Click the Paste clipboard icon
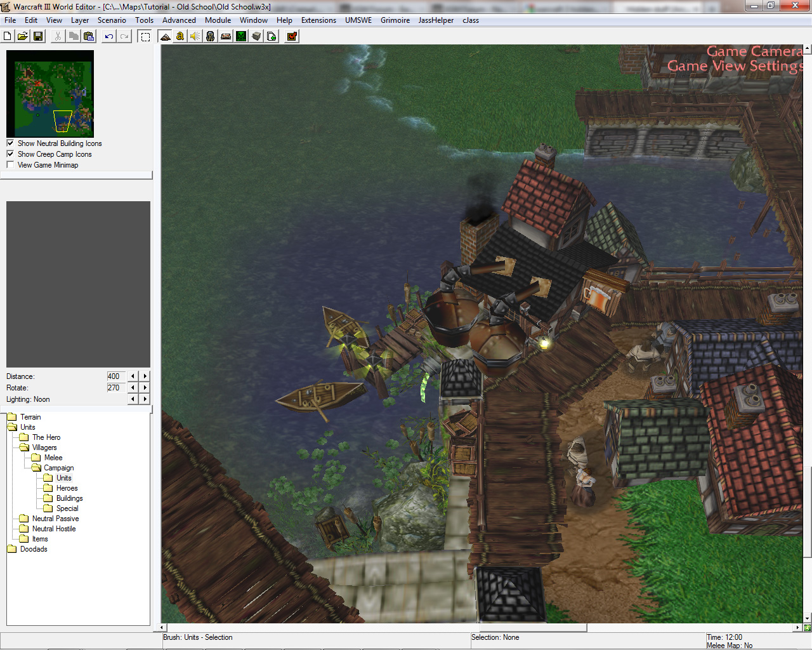 tap(89, 36)
